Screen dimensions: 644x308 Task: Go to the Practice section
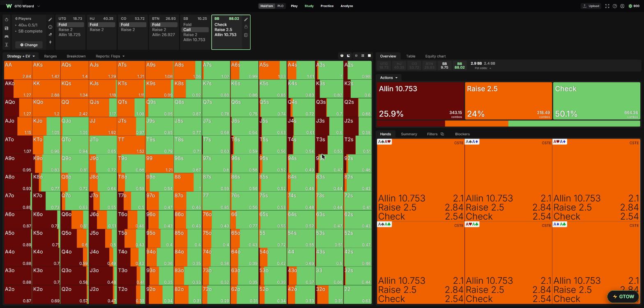327,6
